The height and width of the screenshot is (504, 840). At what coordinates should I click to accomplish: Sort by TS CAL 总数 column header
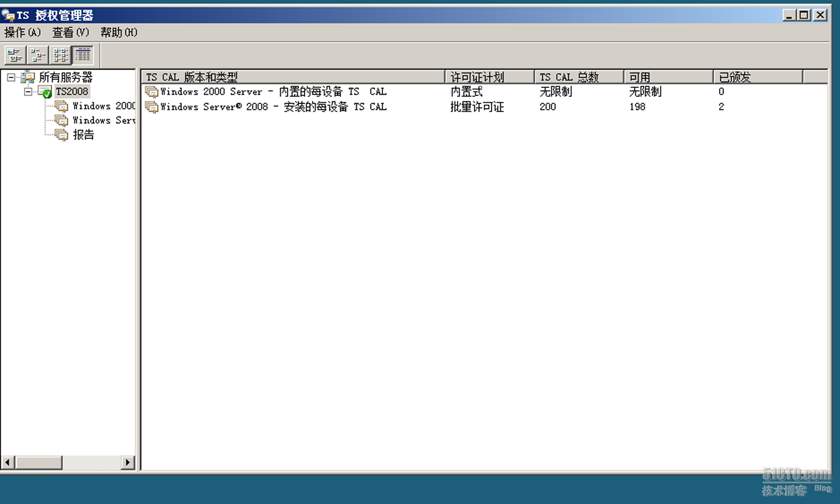point(580,77)
